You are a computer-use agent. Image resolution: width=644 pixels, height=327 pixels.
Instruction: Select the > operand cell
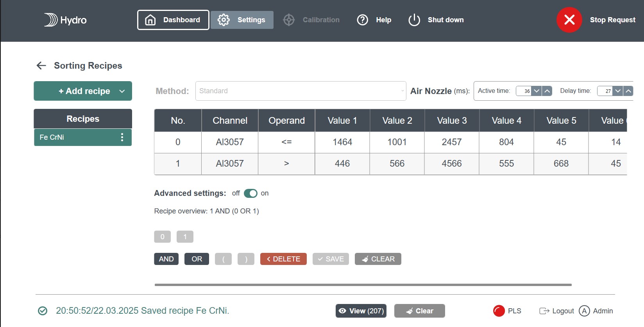click(286, 164)
